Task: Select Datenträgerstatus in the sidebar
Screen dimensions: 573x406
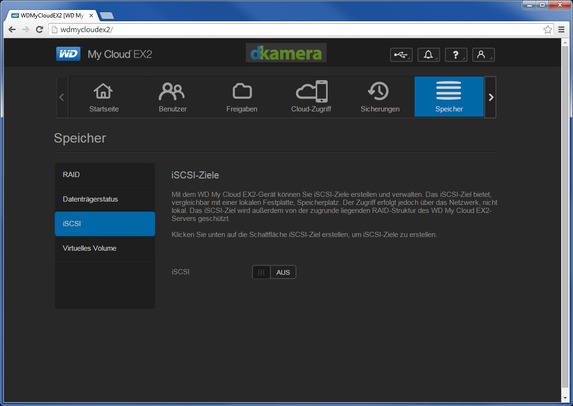Action: [105, 199]
